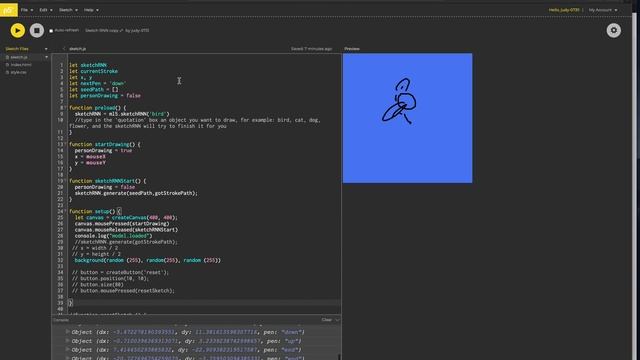Viewport: 640px width, 360px height.
Task: Fold the setup function at line 24
Action: pos(65,211)
